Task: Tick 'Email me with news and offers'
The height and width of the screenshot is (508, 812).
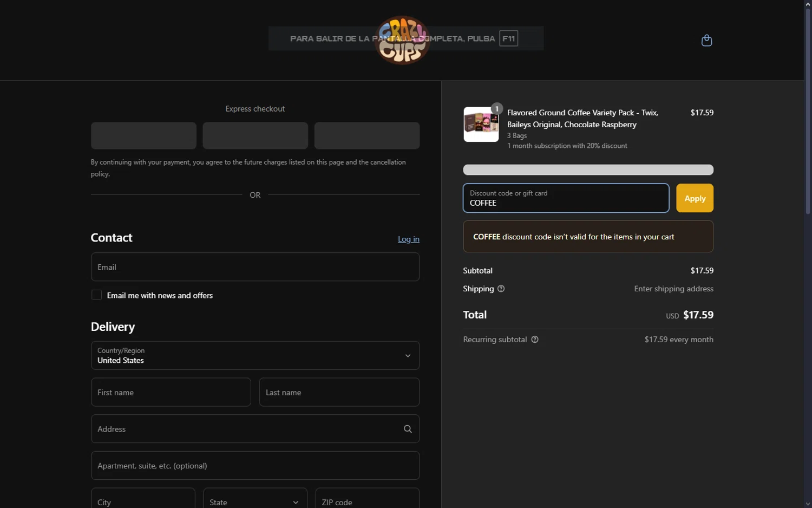Action: (96, 295)
